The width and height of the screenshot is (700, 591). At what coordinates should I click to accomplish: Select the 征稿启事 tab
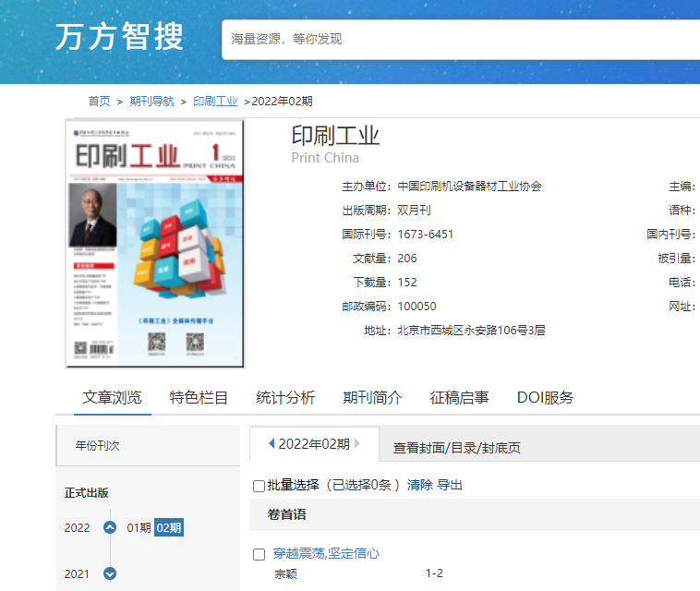pyautogui.click(x=459, y=397)
